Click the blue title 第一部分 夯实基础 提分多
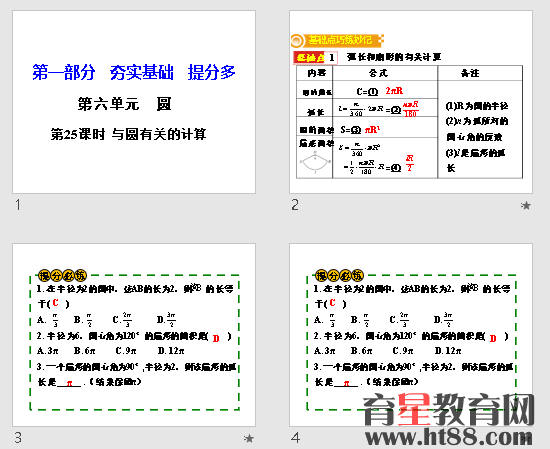Viewport: 550px width, 449px height. (x=134, y=73)
